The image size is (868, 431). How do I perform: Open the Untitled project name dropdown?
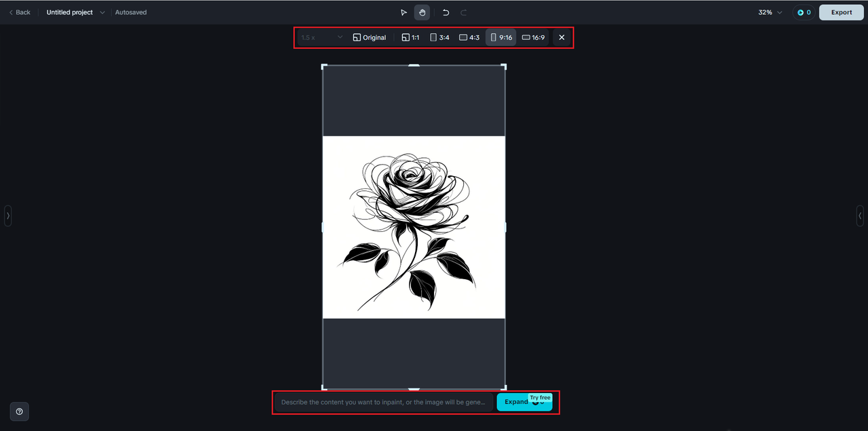(75, 12)
